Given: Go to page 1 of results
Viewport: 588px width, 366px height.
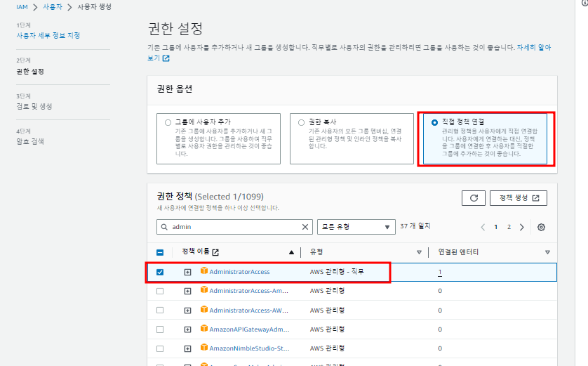Looking at the screenshot, I should 496,227.
